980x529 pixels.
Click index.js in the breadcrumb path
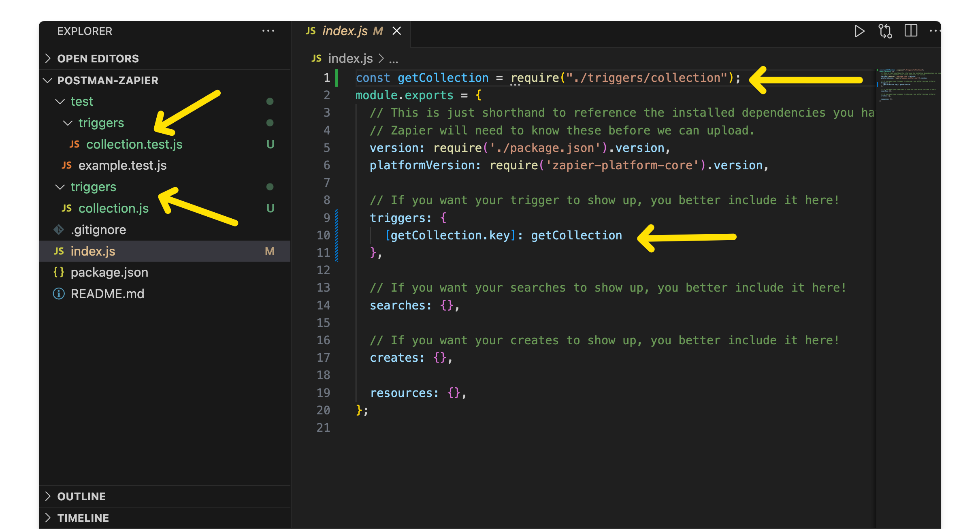click(x=350, y=59)
